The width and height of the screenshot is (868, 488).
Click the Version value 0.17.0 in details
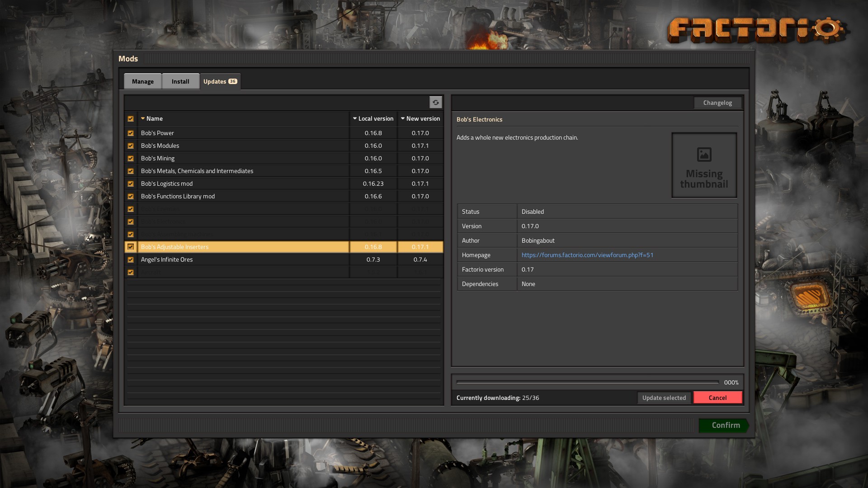pyautogui.click(x=530, y=226)
